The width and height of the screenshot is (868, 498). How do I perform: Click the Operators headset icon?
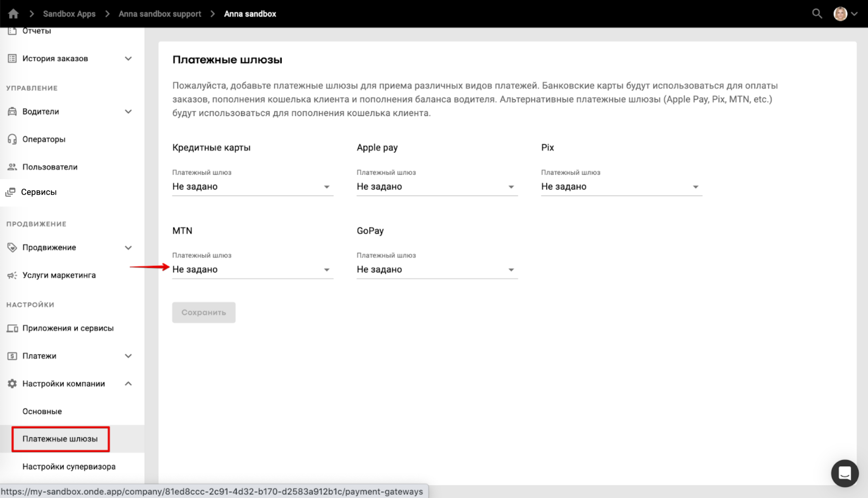[12, 139]
